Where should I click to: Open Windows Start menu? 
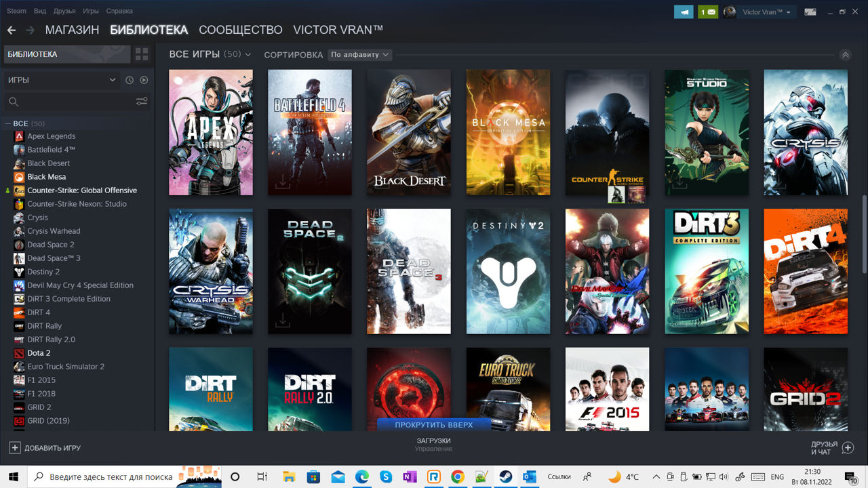point(14,477)
